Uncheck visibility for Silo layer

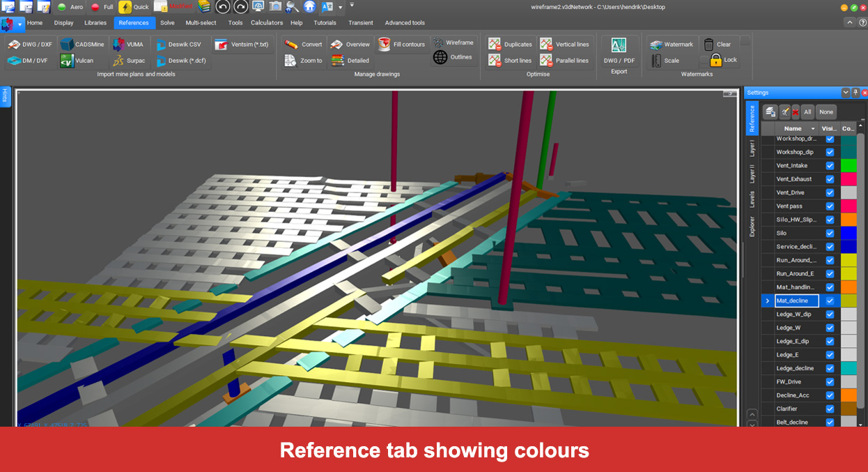point(830,234)
